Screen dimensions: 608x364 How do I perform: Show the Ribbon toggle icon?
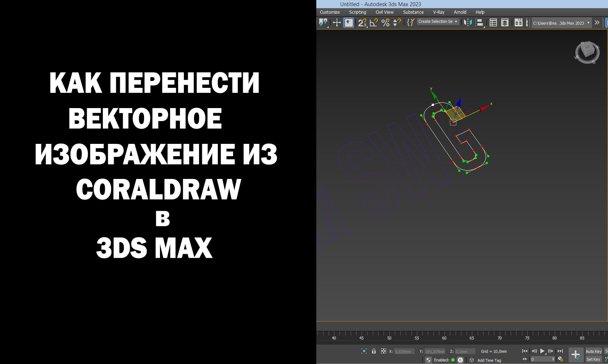(519, 23)
